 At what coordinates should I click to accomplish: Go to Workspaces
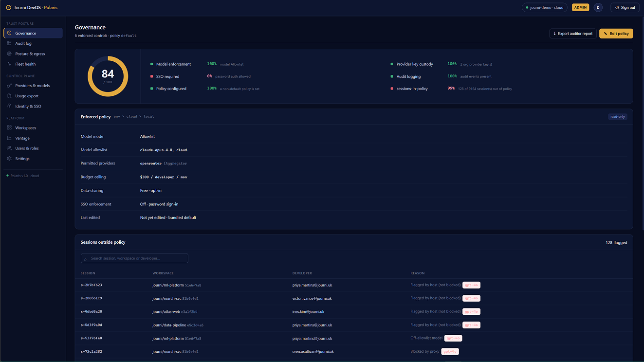pyautogui.click(x=33, y=127)
